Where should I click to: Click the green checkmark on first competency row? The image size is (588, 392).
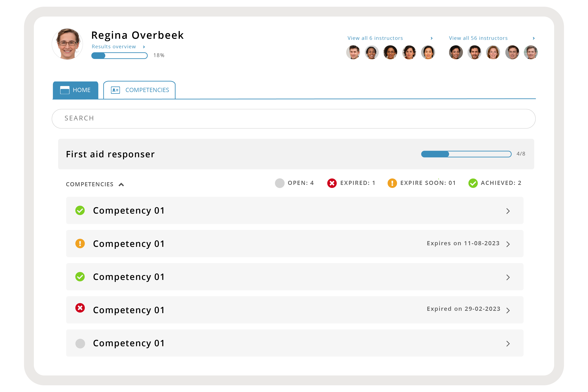[x=80, y=210]
